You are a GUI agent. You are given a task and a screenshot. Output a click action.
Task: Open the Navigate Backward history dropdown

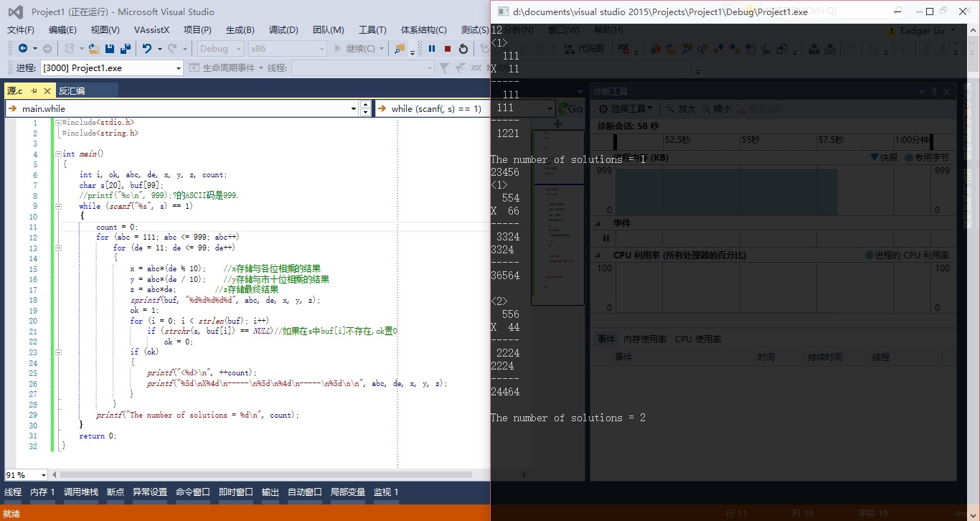coord(34,49)
